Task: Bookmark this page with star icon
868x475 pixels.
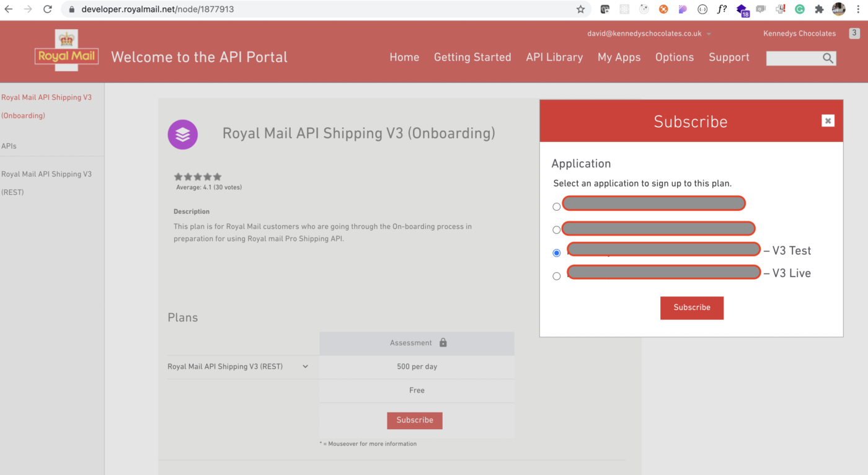Action: pos(580,9)
